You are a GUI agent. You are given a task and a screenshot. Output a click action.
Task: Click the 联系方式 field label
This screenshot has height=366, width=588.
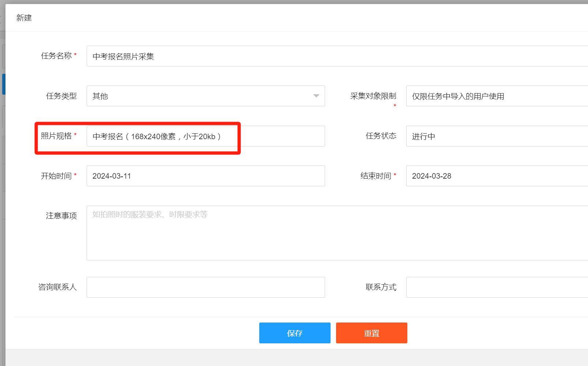381,287
